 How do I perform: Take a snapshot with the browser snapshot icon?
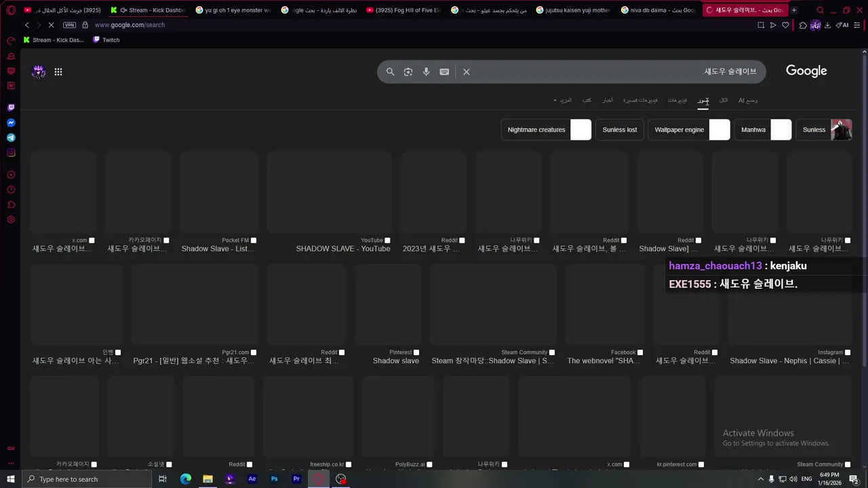pyautogui.click(x=760, y=25)
